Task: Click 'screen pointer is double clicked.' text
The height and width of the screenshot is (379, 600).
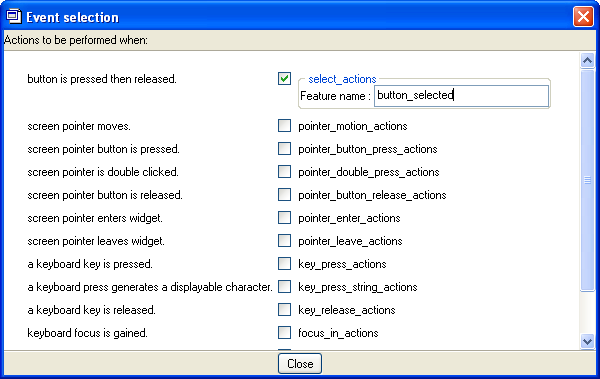Action: point(103,172)
